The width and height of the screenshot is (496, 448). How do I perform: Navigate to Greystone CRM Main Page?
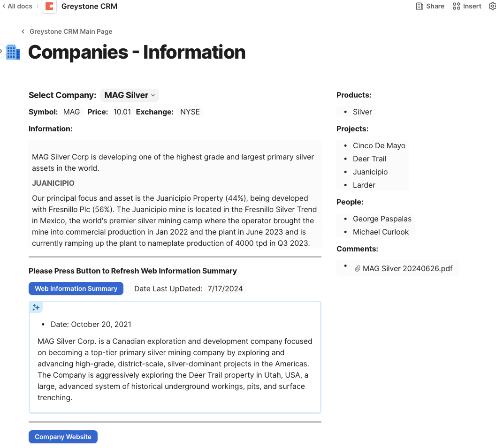[70, 31]
